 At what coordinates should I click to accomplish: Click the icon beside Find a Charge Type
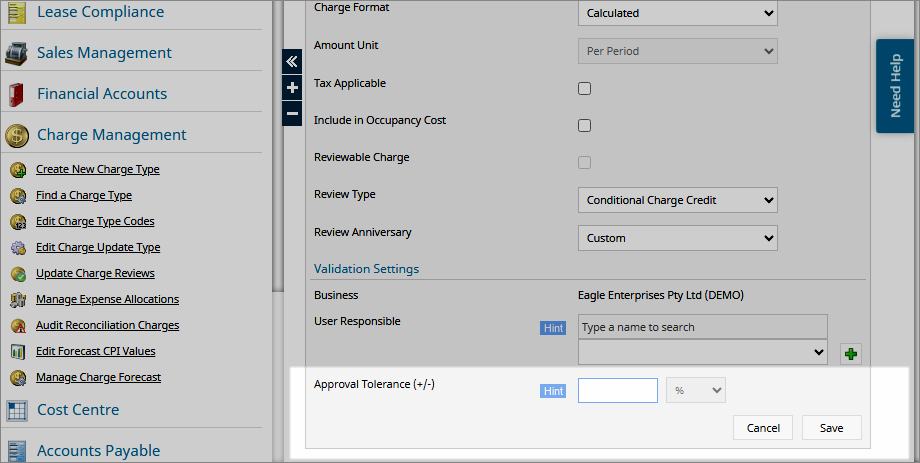[x=18, y=195]
